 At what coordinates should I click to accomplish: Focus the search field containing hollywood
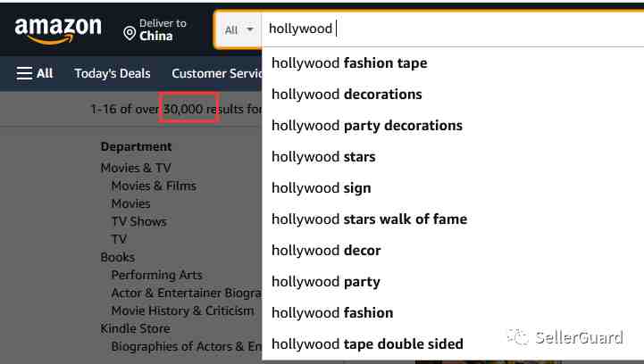(x=453, y=29)
